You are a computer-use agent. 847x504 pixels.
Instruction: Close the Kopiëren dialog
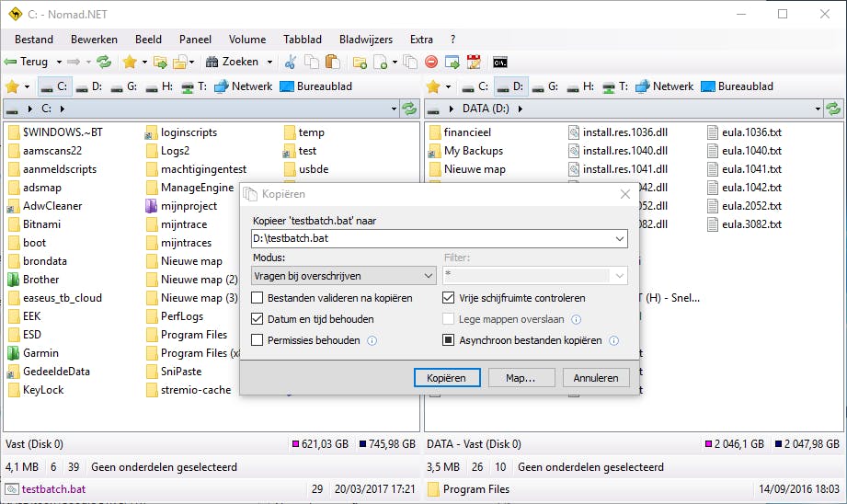(x=625, y=194)
